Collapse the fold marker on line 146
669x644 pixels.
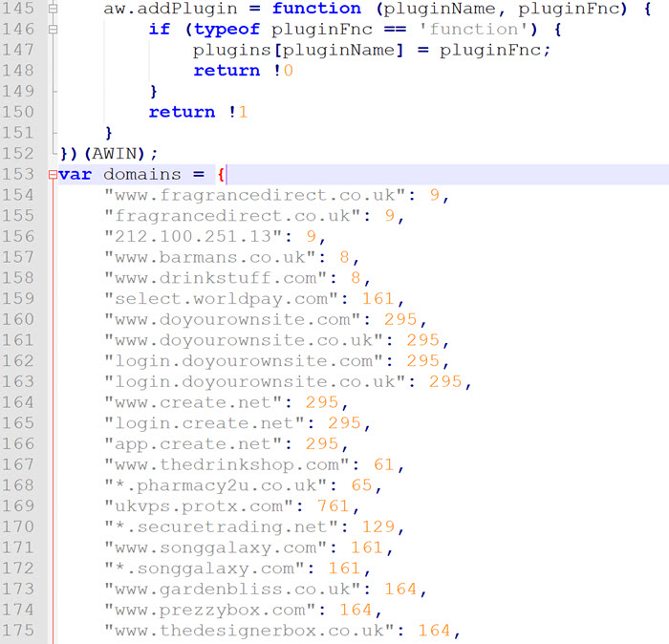pyautogui.click(x=53, y=29)
